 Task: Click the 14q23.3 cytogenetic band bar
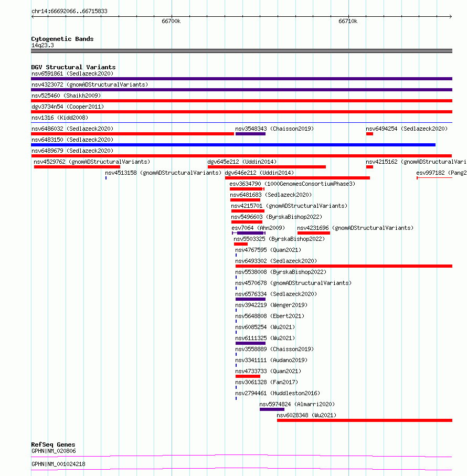tap(241, 51)
